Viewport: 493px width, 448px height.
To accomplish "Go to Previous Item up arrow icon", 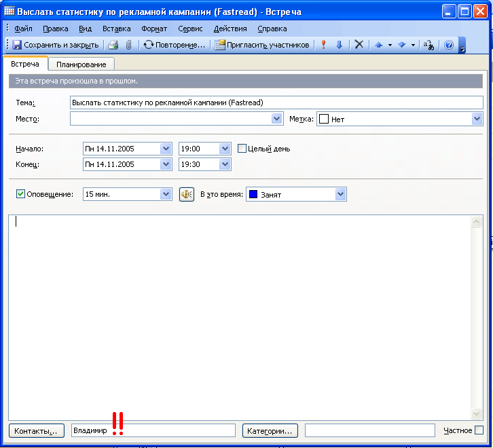I will click(x=378, y=45).
